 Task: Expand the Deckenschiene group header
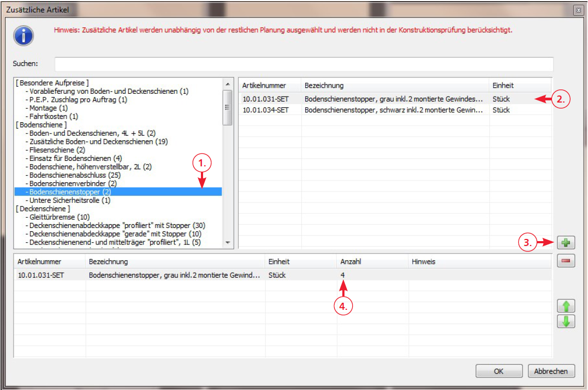(43, 208)
